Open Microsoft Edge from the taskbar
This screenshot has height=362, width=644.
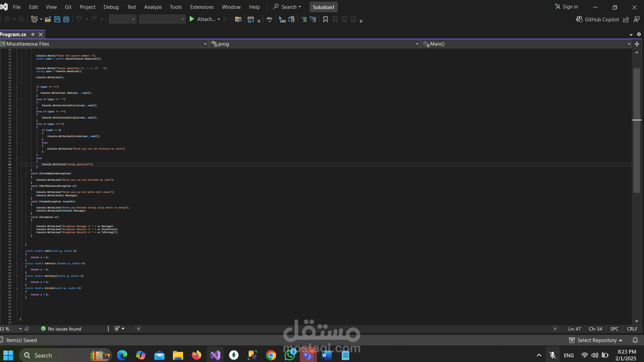pyautogui.click(x=122, y=355)
